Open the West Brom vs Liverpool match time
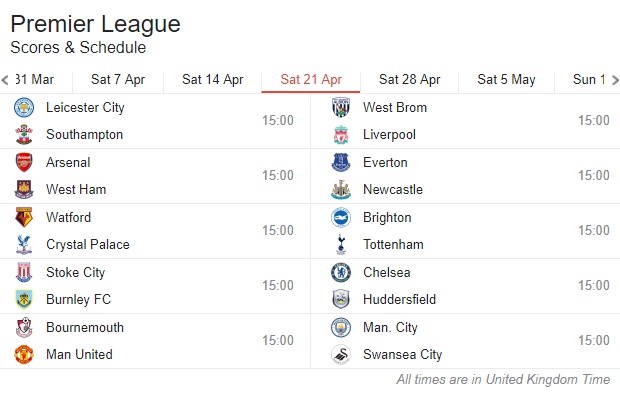 (x=594, y=120)
